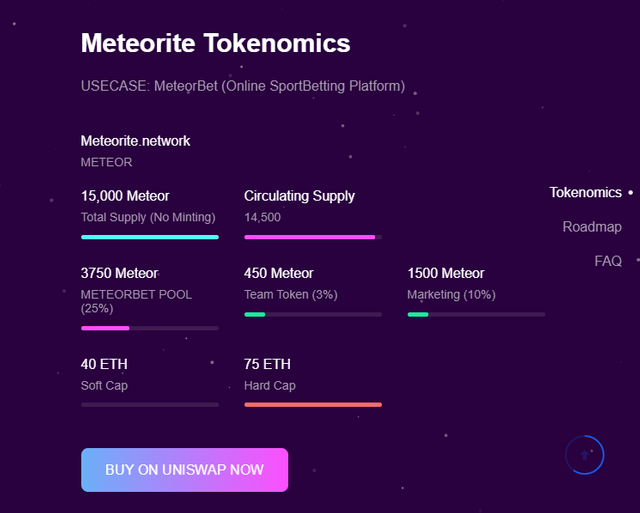The height and width of the screenshot is (513, 640).
Task: Click the Soft Cap progress bar
Action: [x=150, y=405]
